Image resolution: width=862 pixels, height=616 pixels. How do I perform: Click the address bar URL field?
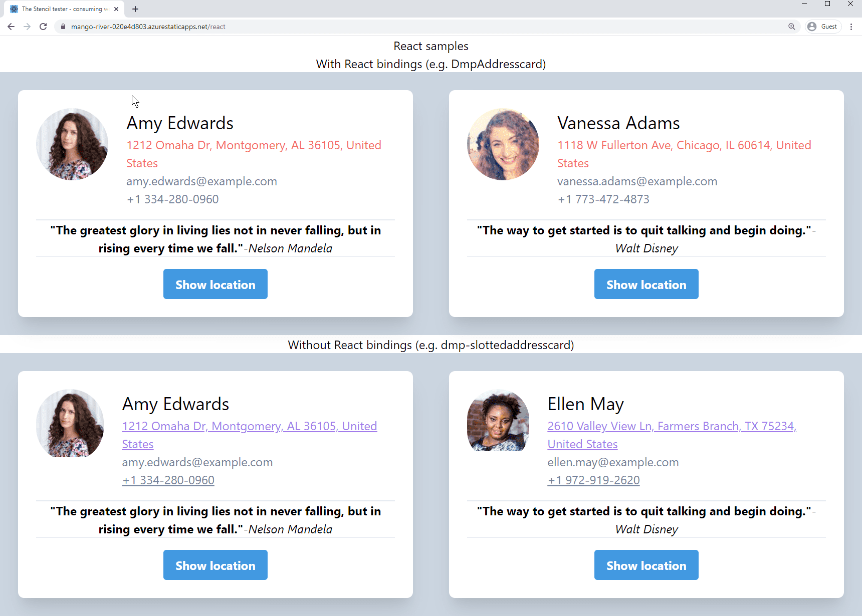point(401,27)
